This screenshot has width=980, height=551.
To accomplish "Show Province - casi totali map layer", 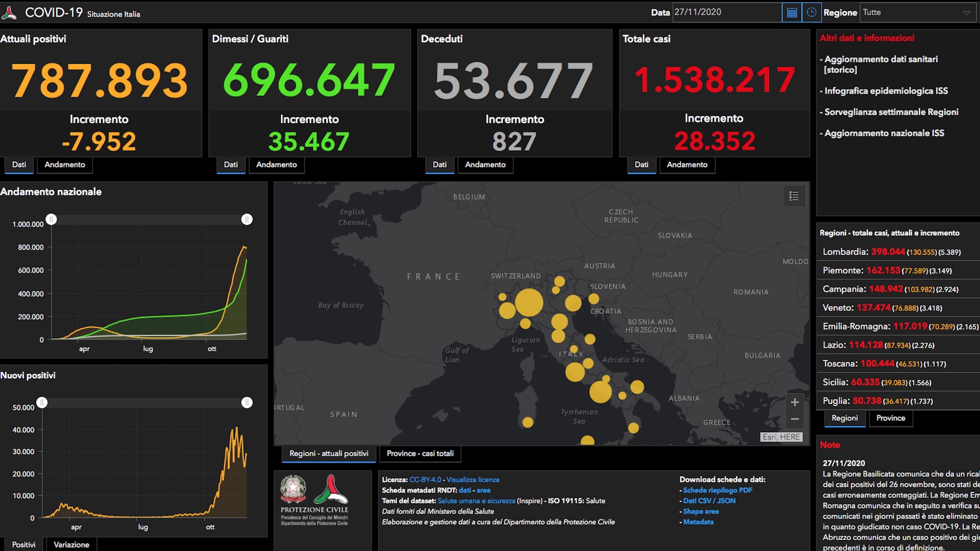I will click(420, 453).
